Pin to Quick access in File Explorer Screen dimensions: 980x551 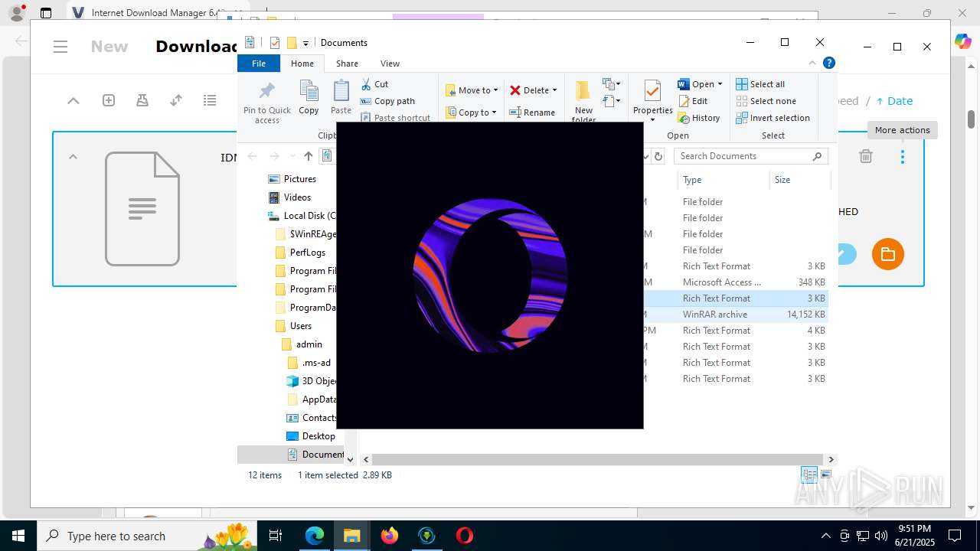point(266,102)
